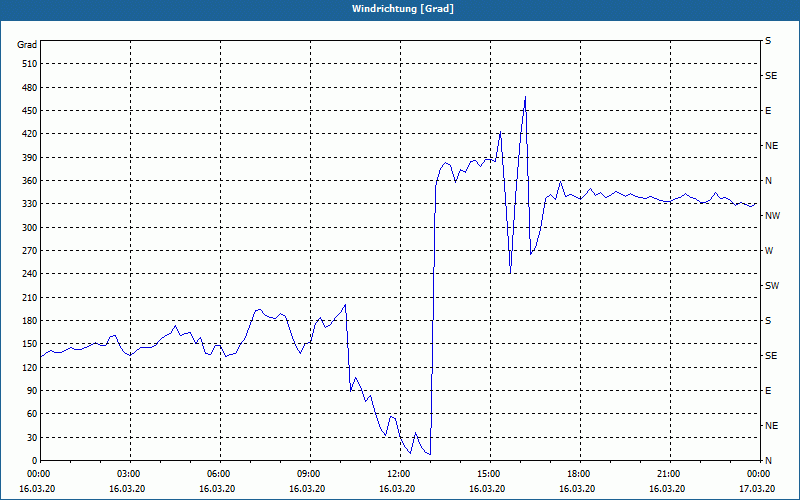Click the N compass label beside the 360 gridline
The width and height of the screenshot is (800, 500).
click(x=768, y=181)
